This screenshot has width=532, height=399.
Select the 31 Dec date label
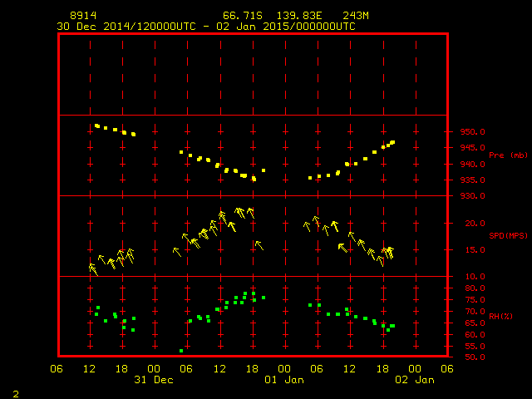click(154, 380)
